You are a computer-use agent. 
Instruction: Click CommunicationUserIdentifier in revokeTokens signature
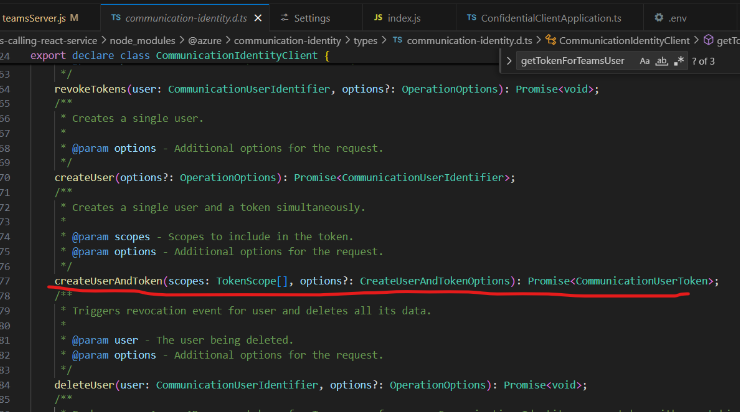pos(249,89)
